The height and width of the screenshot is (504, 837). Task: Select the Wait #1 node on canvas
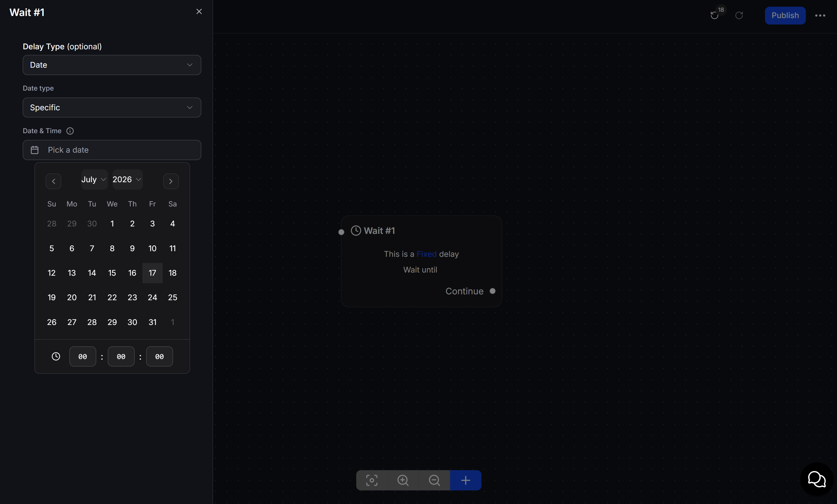pos(421,261)
